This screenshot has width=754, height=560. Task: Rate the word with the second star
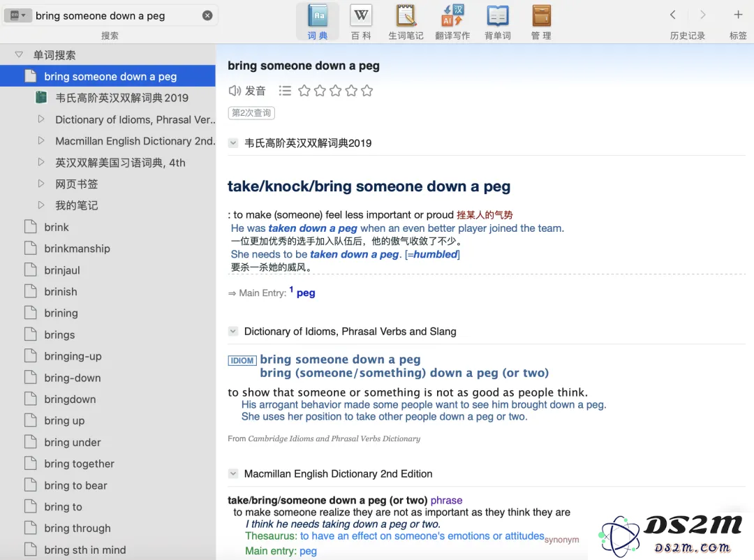320,91
